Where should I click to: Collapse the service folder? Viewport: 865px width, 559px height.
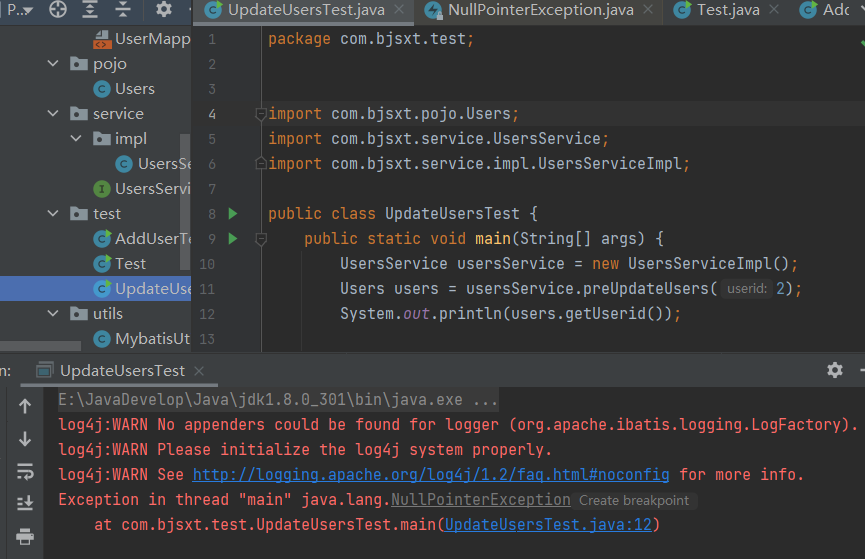coord(53,114)
